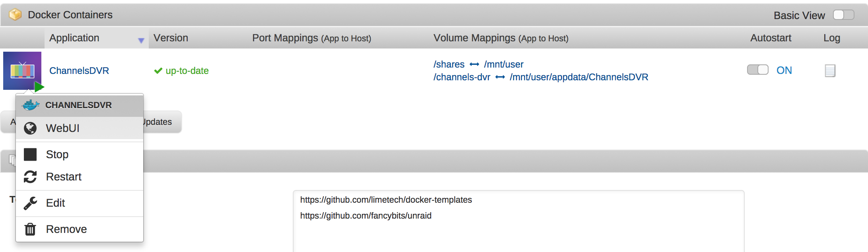
Task: Click the wrench Edit icon
Action: pyautogui.click(x=30, y=203)
